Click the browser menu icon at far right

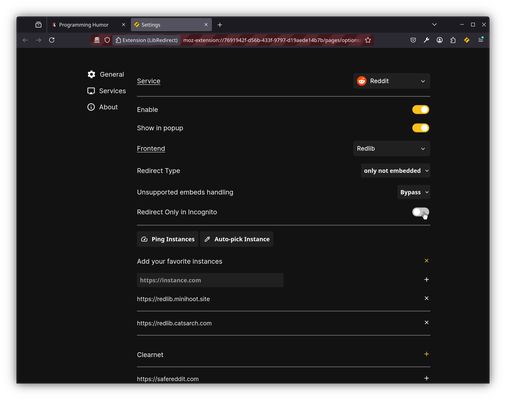coord(481,40)
